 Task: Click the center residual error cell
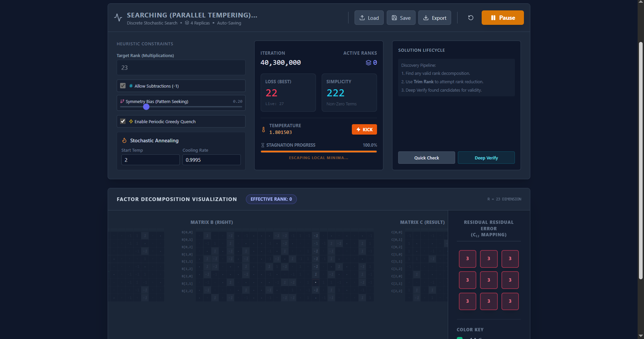click(489, 280)
